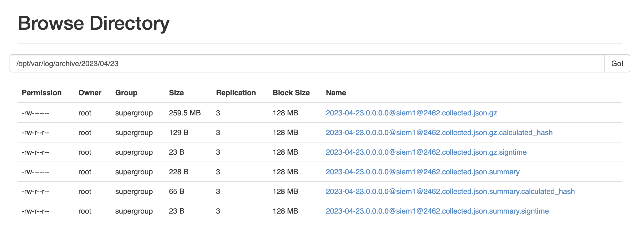This screenshot has height=234, width=644.
Task: Click permission of the 228 B file row
Action: [36, 172]
